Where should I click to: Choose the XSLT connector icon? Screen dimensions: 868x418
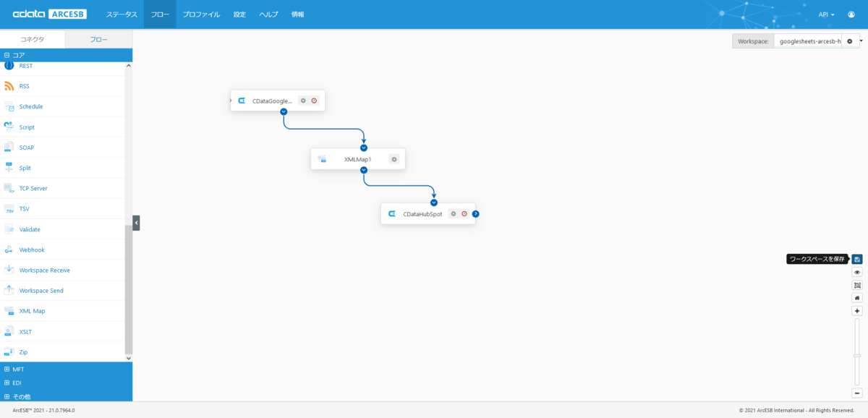[9, 331]
